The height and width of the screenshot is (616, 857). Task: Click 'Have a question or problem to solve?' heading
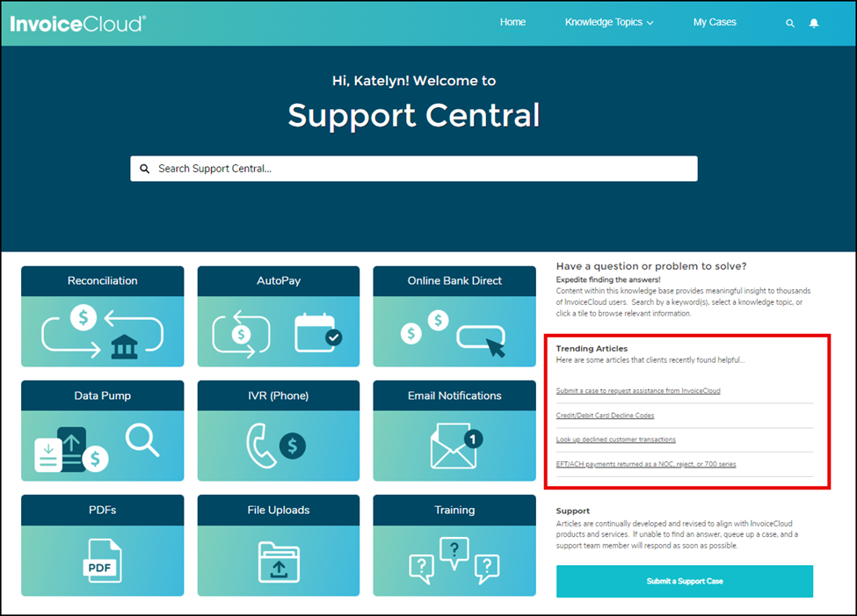651,266
